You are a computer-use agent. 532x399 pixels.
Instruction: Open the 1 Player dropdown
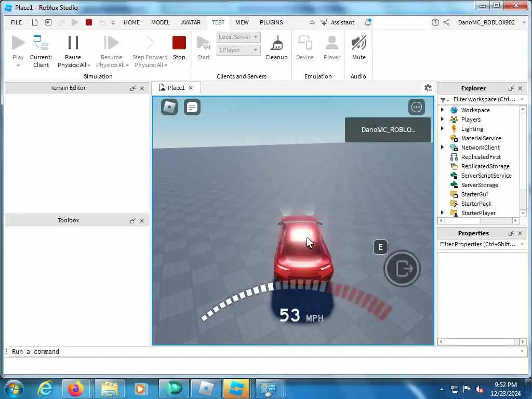point(238,50)
